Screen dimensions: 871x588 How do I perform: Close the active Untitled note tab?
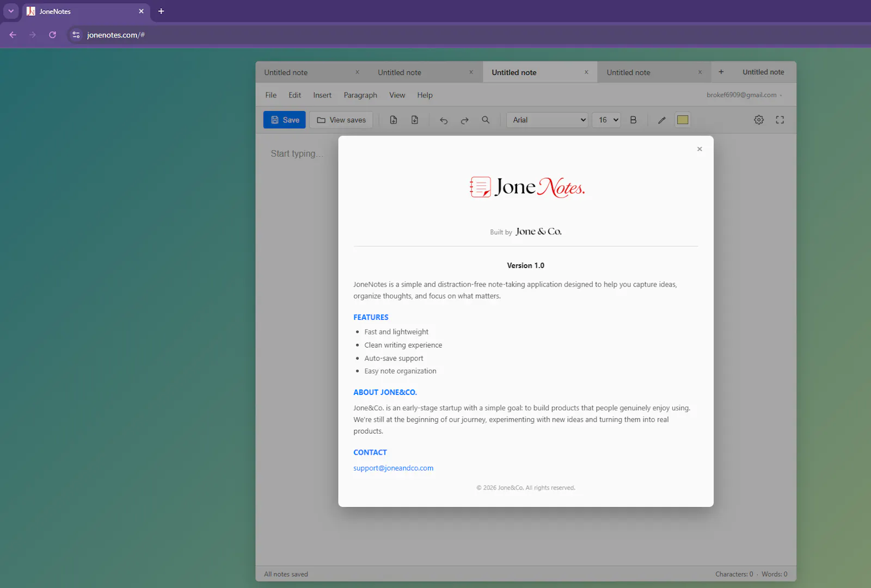586,72
